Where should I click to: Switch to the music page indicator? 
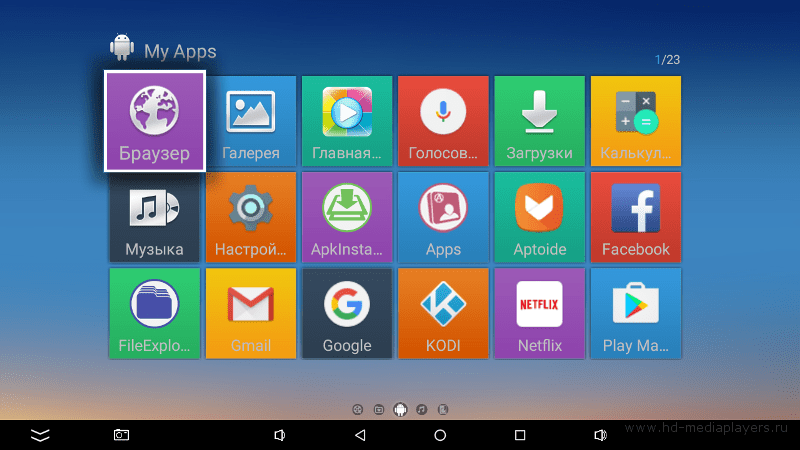point(421,409)
